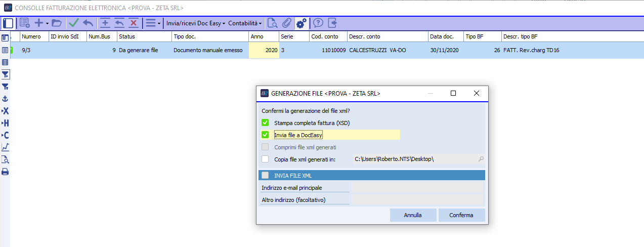Sort by Tipo doc. column header
Screen dimensions: 644x247
[x=210, y=36]
